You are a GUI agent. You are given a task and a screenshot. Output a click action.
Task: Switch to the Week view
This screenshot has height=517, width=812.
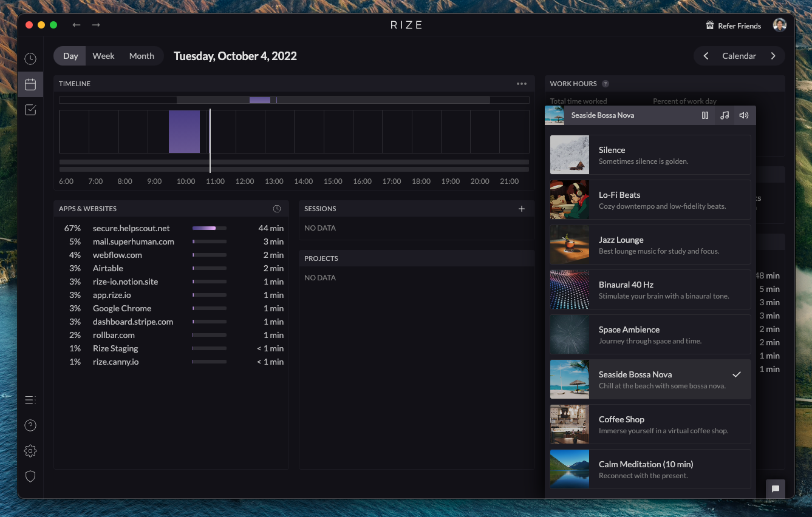[x=103, y=56]
